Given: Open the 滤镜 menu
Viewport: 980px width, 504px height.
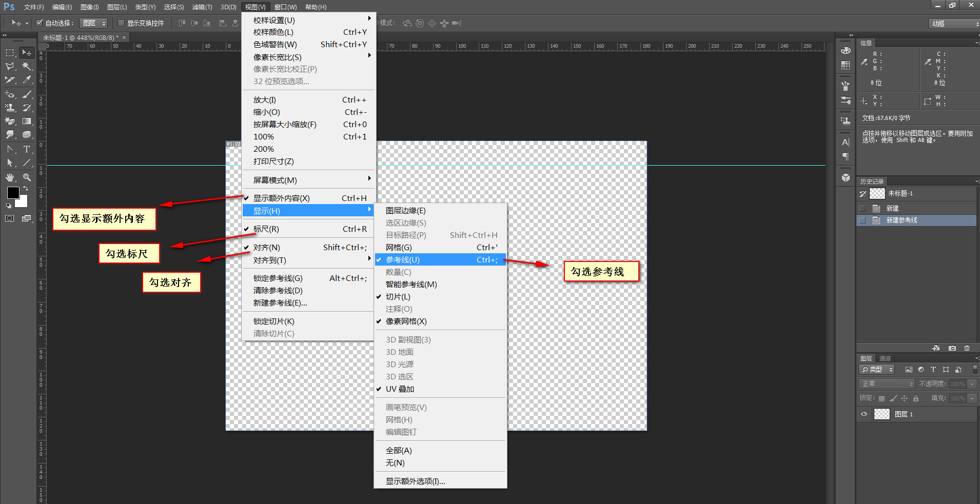Looking at the screenshot, I should click(202, 7).
